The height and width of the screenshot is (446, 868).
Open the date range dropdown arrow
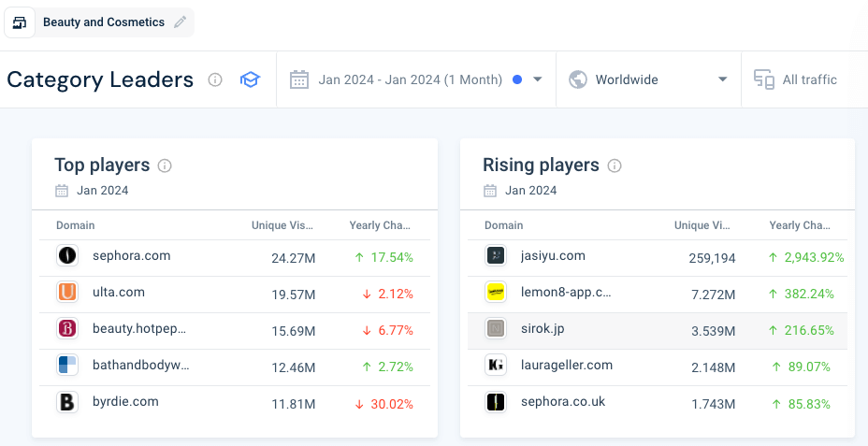click(537, 79)
